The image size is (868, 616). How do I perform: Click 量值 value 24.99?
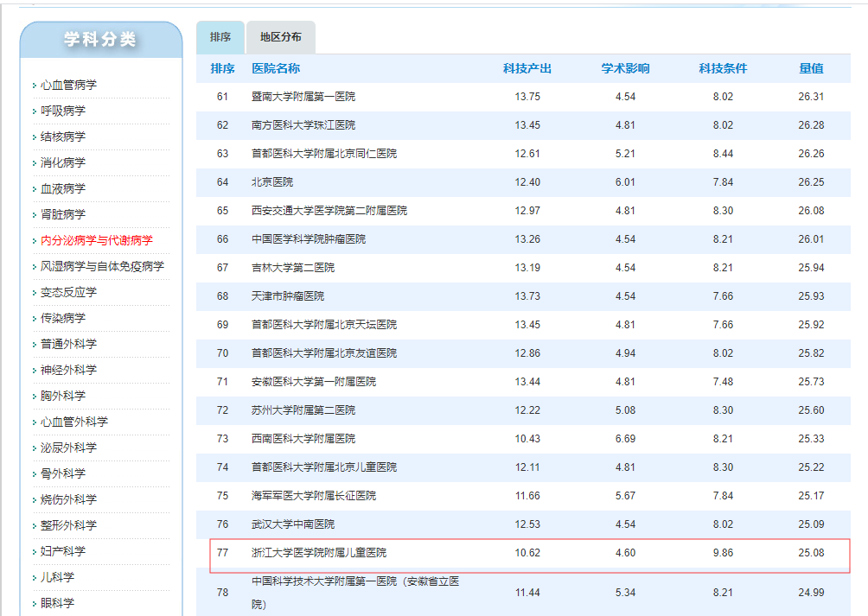click(x=811, y=592)
